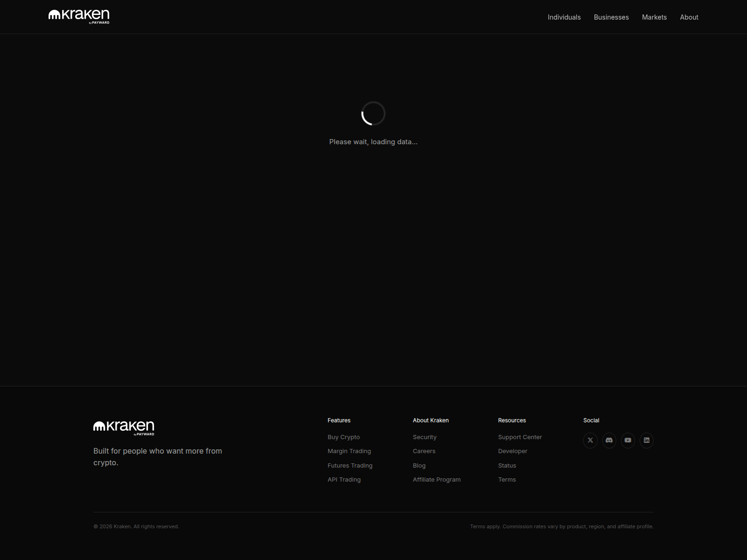Open the X (Twitter) social icon
747x560 pixels.
(x=590, y=440)
